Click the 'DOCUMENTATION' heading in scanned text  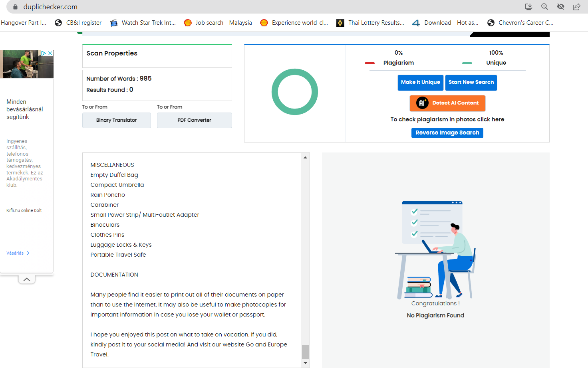114,275
